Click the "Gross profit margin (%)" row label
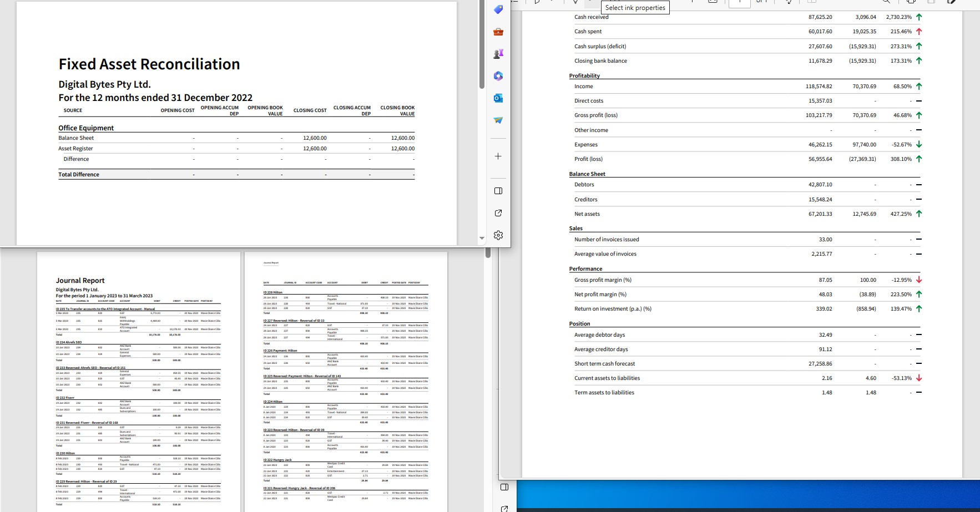 click(x=603, y=280)
